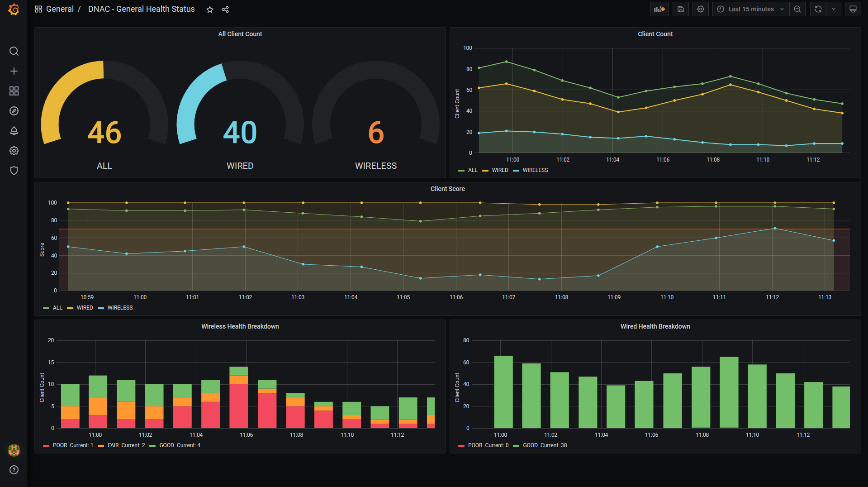
Task: Open Configuration gear in the sidebar
Action: coord(14,151)
